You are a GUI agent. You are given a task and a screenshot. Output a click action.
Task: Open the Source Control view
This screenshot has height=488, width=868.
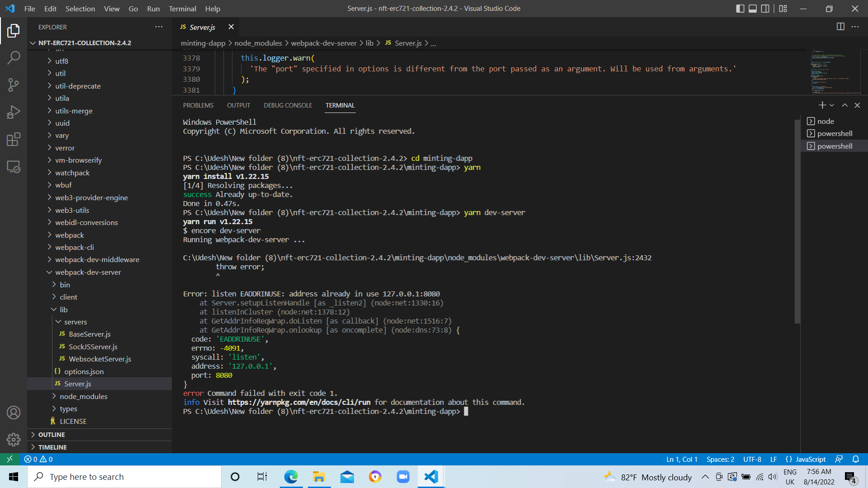(x=14, y=85)
